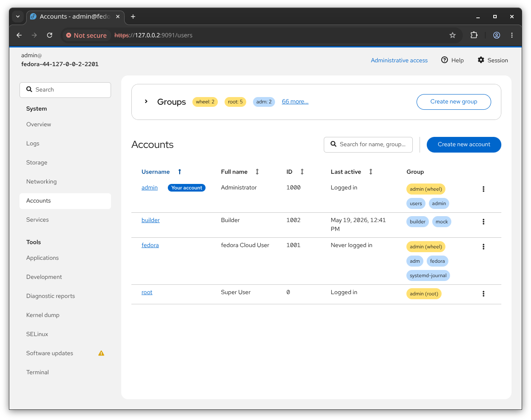Click the Username column header
Viewport: 531px width, 420px height.
(156, 172)
